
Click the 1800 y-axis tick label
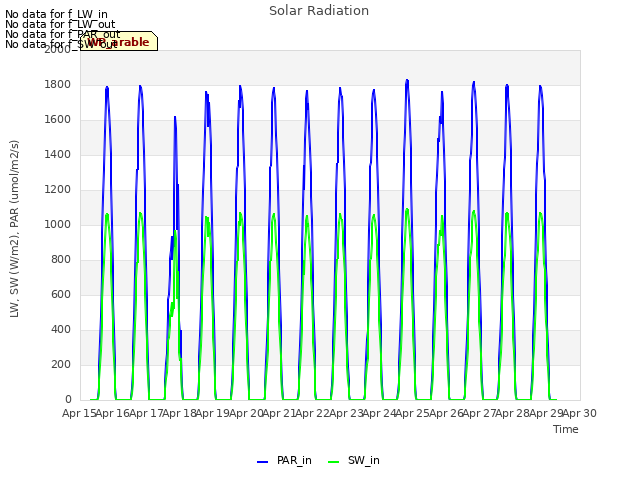click(x=58, y=84)
